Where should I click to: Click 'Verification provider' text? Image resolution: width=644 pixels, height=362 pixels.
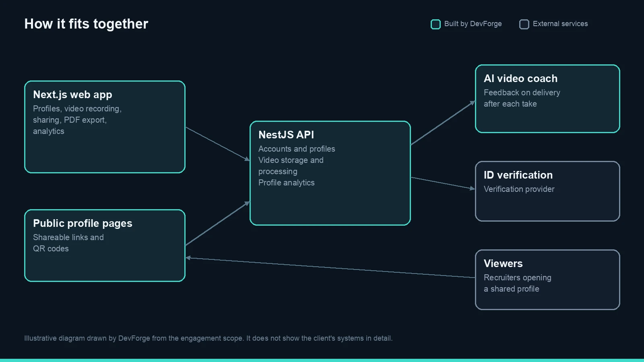pos(519,189)
